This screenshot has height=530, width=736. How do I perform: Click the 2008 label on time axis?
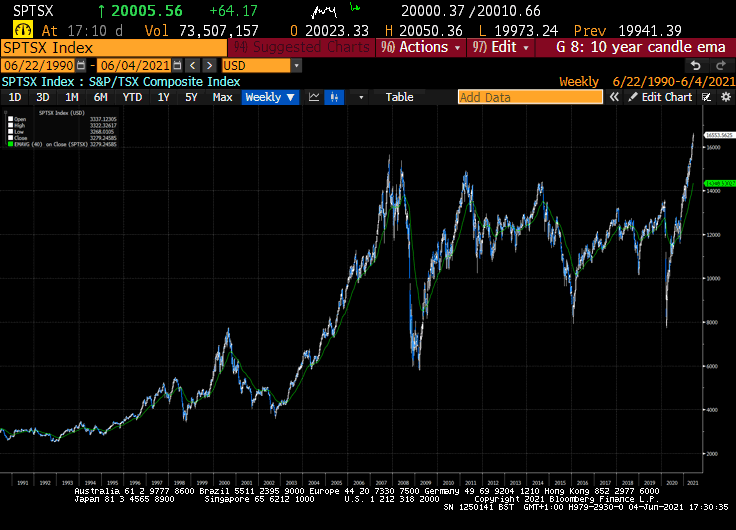tap(403, 483)
